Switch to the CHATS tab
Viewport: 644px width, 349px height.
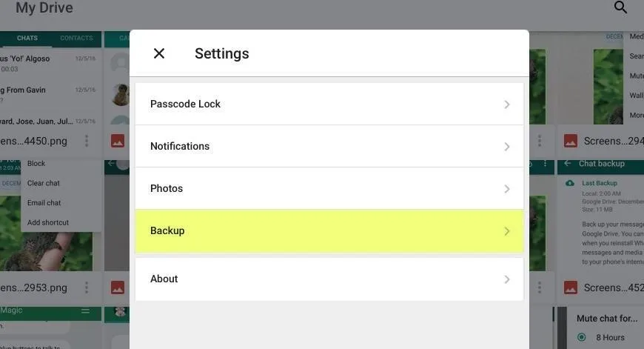pos(27,39)
